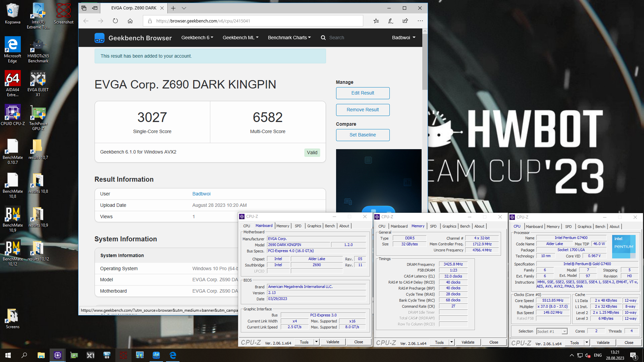This screenshot has width=644, height=362.
Task: Click taskbar Edge browser icon
Action: pyautogui.click(x=173, y=355)
